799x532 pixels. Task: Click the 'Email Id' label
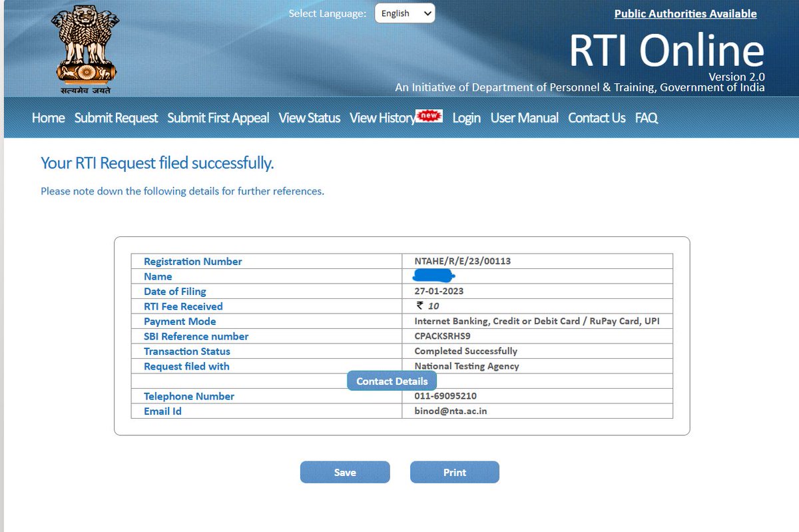click(162, 411)
